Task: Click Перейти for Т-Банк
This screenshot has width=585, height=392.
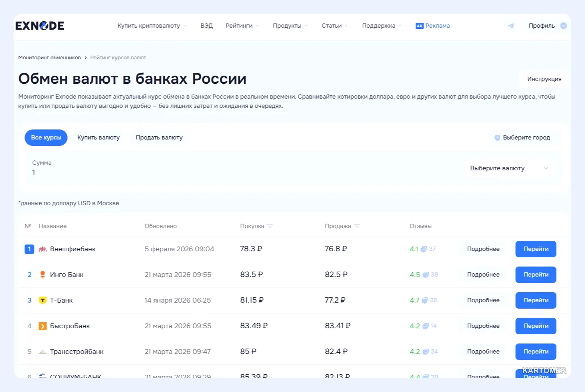Action: [536, 300]
